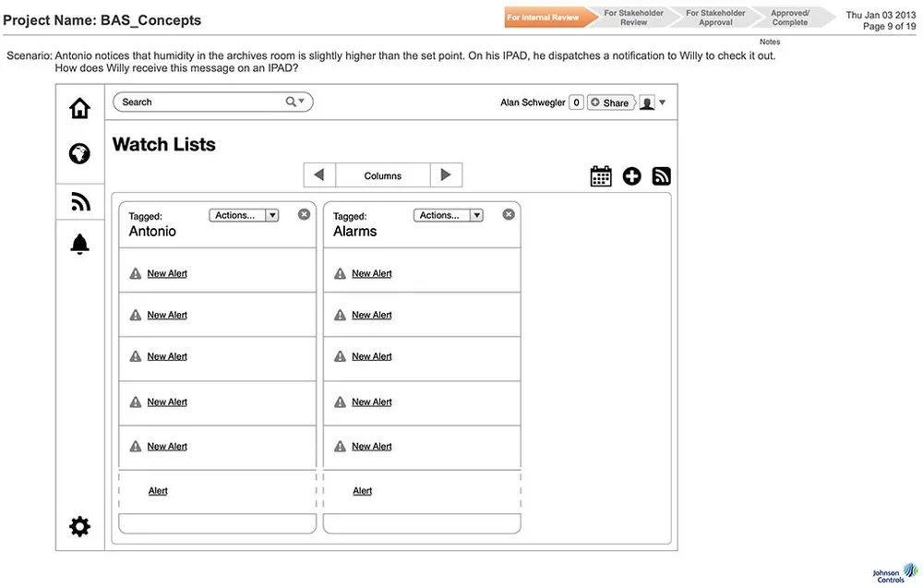Select the For Stakeholder Review stage
923x588 pixels.
click(633, 17)
